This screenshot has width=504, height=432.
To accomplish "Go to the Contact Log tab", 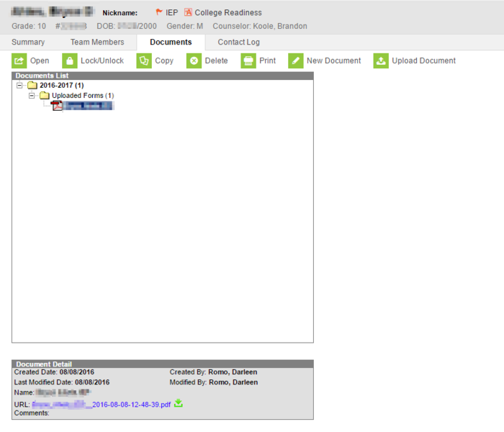I will click(x=238, y=42).
